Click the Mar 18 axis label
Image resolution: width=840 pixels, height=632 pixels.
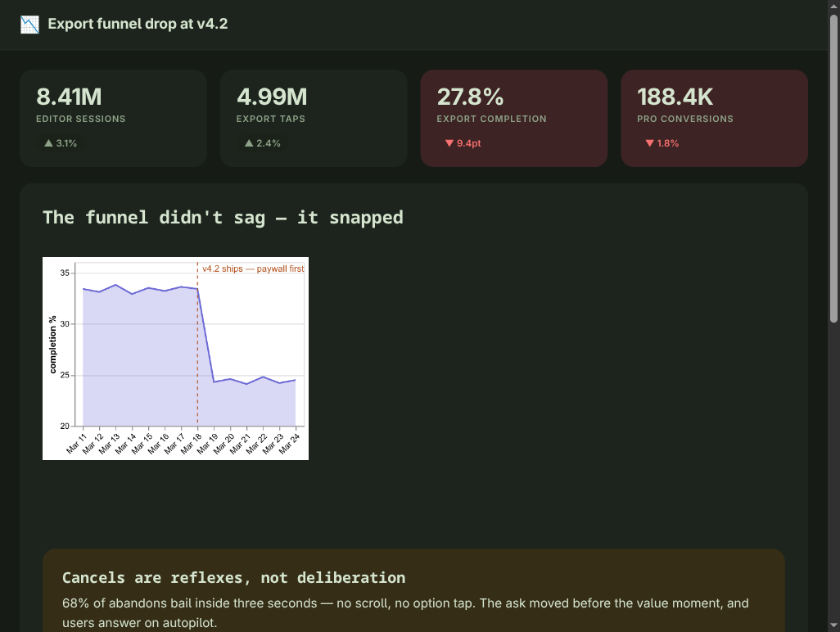[x=192, y=444]
